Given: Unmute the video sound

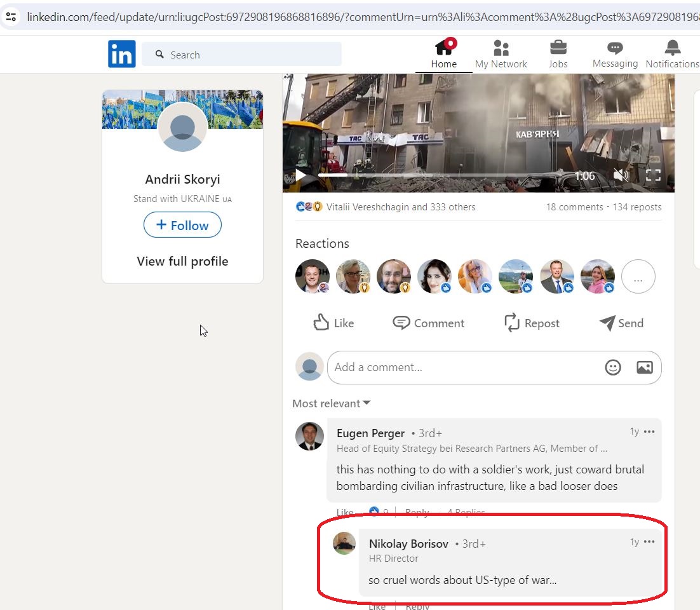Looking at the screenshot, I should point(621,175).
